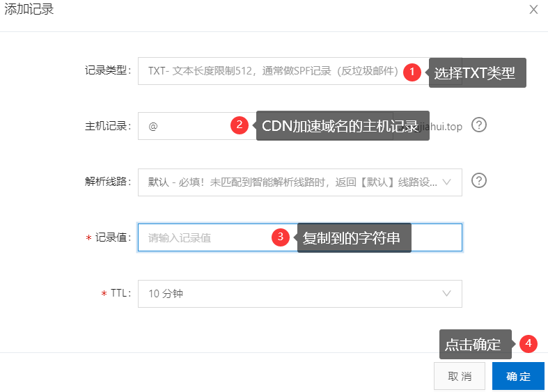The image size is (548, 392).
Task: Click the 选择TXT类型 tooltip label
Action: tap(476, 72)
